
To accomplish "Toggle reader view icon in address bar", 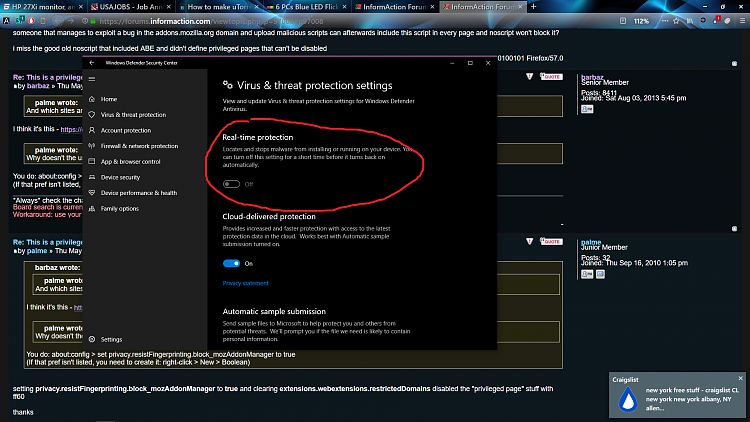I will tap(622, 21).
